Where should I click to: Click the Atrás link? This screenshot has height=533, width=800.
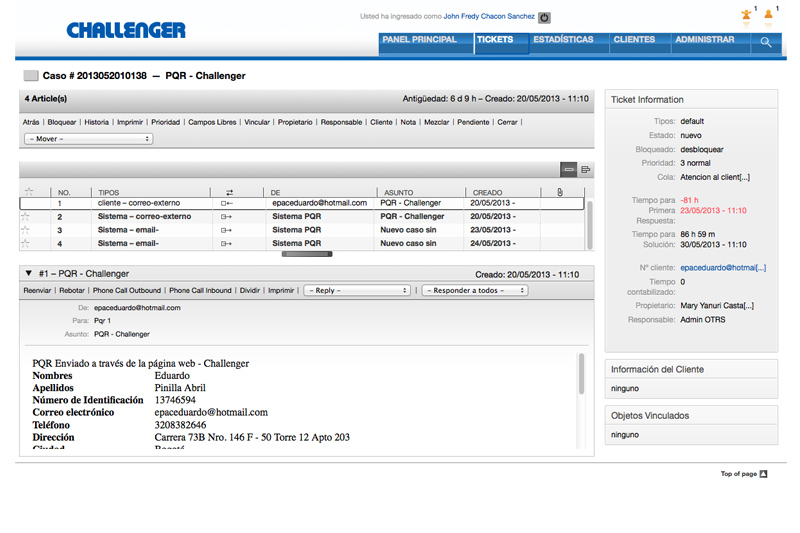(31, 122)
